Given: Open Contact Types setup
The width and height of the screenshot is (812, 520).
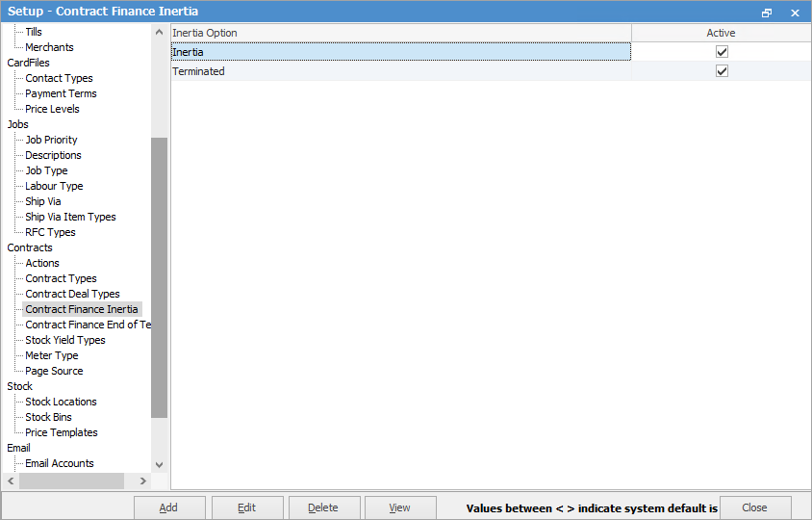Looking at the screenshot, I should [59, 78].
